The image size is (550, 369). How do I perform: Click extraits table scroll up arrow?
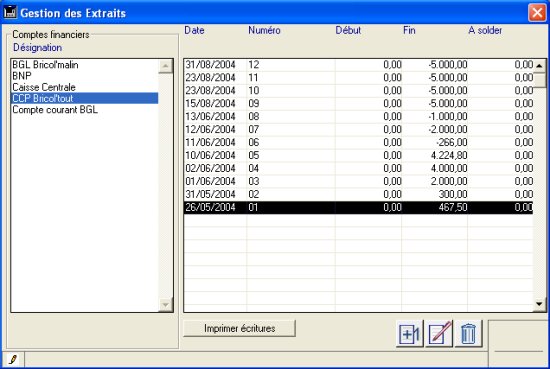[x=539, y=66]
